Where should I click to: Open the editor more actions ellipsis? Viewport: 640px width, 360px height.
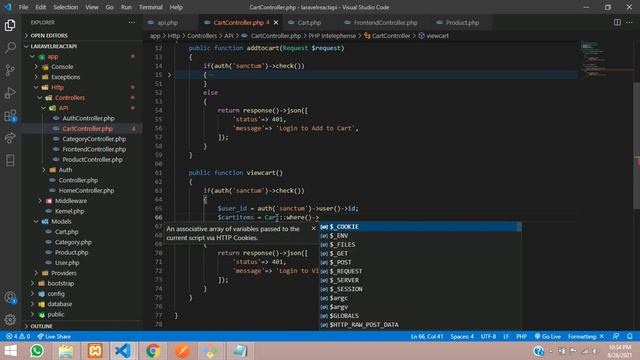[x=629, y=22]
